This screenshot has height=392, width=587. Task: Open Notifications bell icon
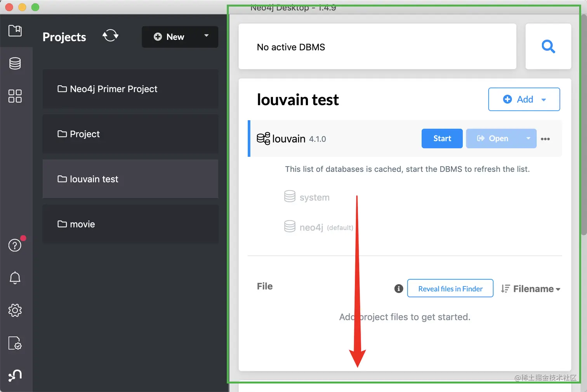coord(15,278)
